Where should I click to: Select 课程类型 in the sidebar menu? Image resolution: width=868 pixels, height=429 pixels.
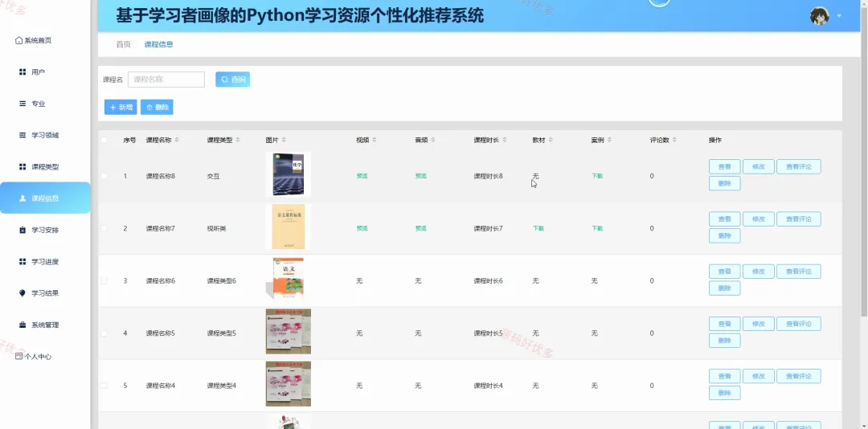[45, 166]
